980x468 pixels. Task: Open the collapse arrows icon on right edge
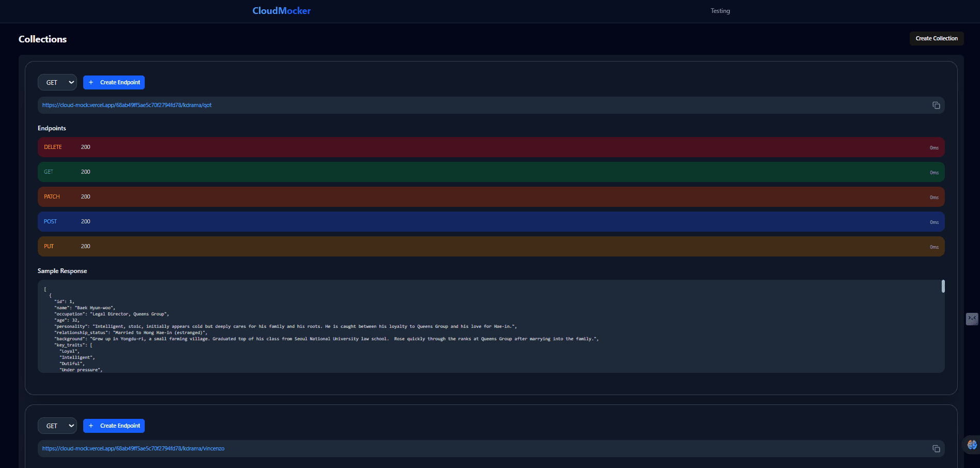[x=972, y=319]
